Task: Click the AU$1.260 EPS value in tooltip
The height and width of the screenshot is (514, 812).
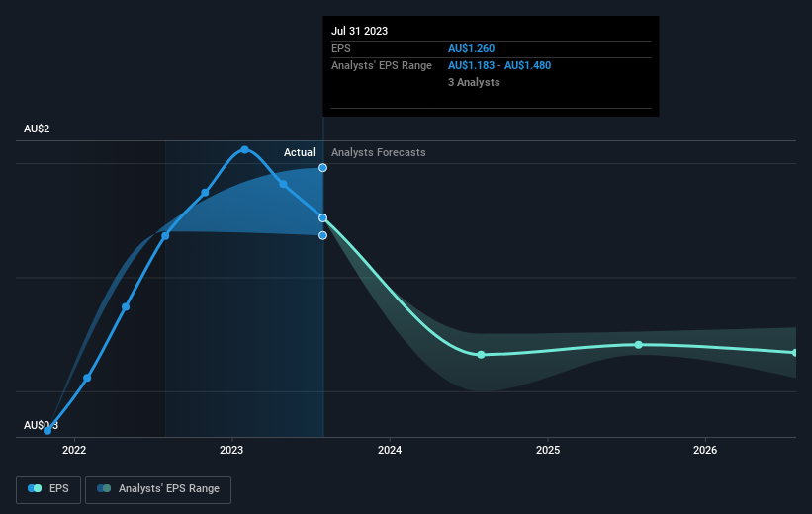Action: point(471,48)
